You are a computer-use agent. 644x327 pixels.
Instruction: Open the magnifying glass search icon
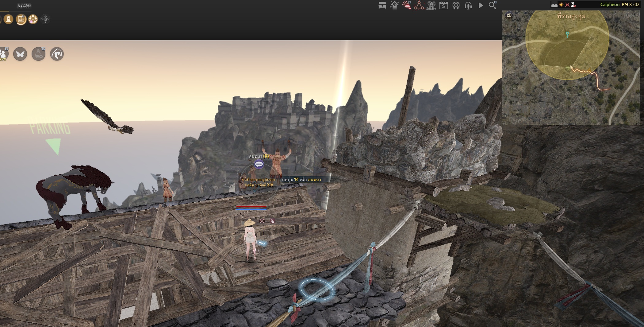coord(493,6)
